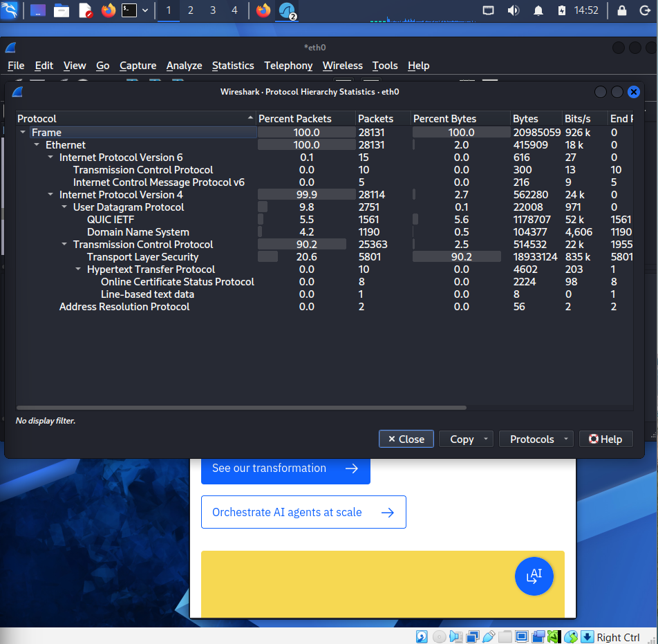Click the Close button in the dialog
Image resolution: width=658 pixels, height=644 pixels.
[406, 439]
